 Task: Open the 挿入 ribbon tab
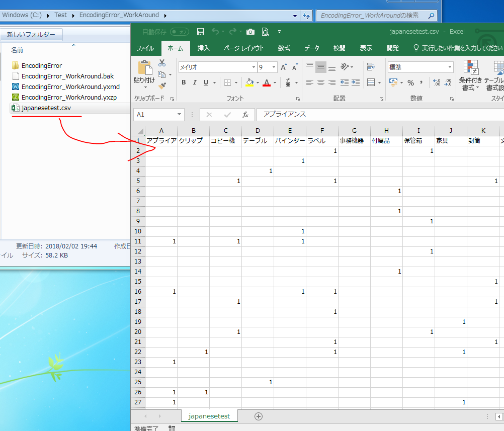pyautogui.click(x=204, y=48)
